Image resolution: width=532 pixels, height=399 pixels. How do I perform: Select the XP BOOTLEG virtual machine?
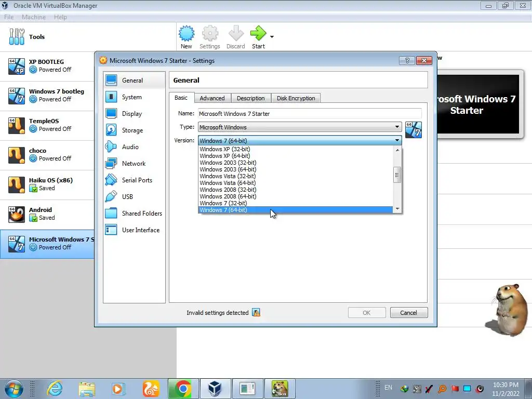click(47, 66)
